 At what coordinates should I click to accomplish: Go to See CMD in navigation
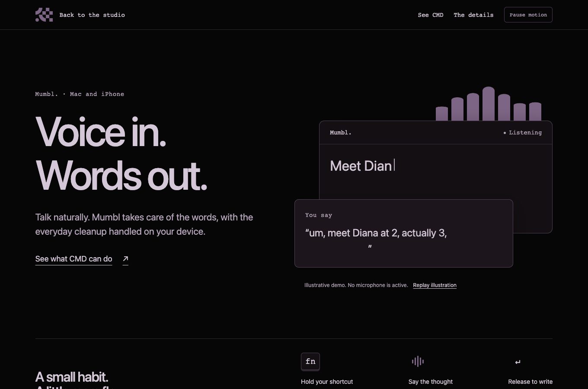click(431, 15)
